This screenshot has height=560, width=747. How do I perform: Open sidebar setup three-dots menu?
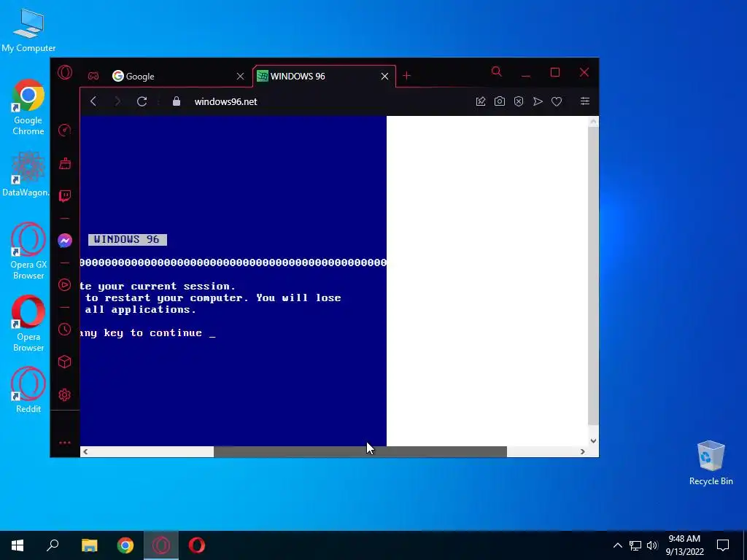pos(65,443)
